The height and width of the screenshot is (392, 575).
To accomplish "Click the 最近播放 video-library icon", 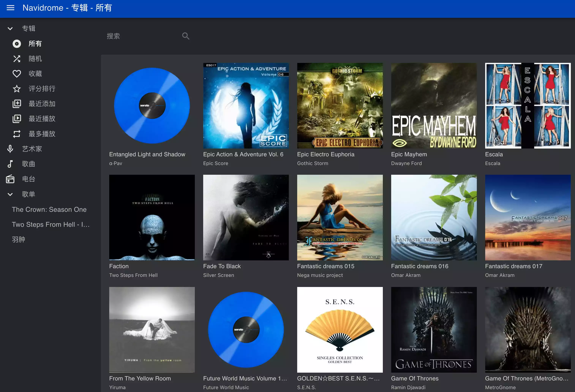I will click(17, 119).
